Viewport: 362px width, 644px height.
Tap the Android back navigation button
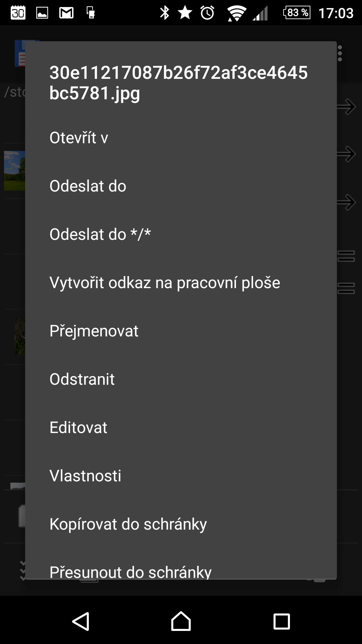point(81,621)
